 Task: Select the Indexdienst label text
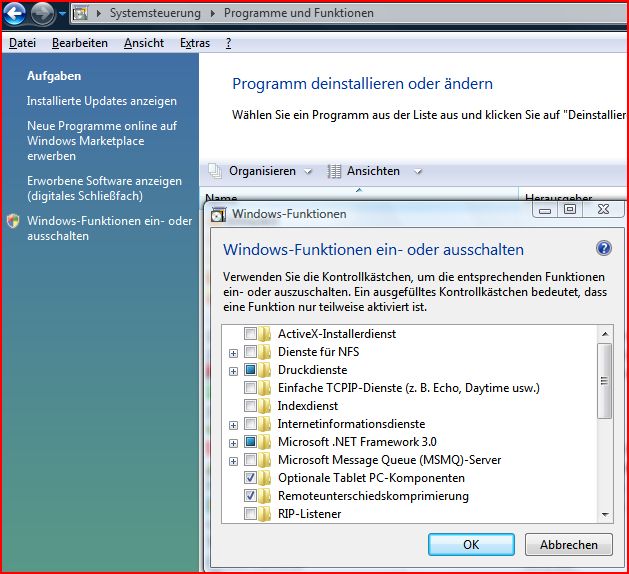[x=308, y=406]
